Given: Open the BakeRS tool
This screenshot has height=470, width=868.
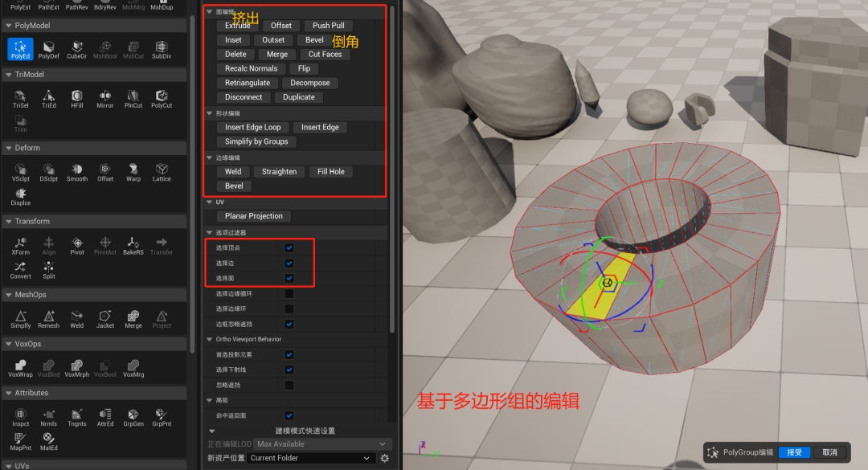Looking at the screenshot, I should click(133, 245).
